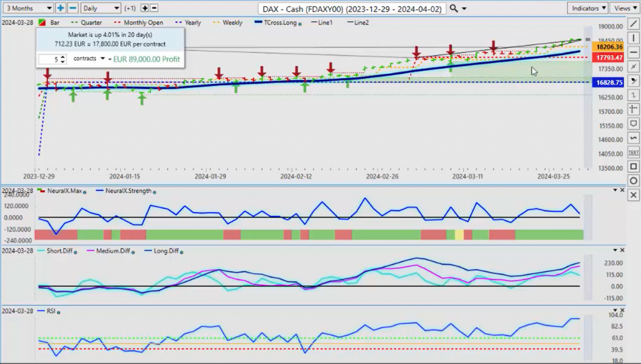The height and width of the screenshot is (364, 641).
Task: Select the step line drawing tool
Action: pyautogui.click(x=633, y=95)
